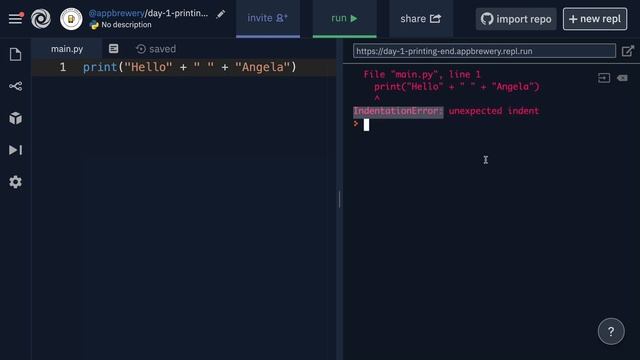This screenshot has width=640, height=360.
Task: Click the web view URL field
Action: (x=484, y=51)
